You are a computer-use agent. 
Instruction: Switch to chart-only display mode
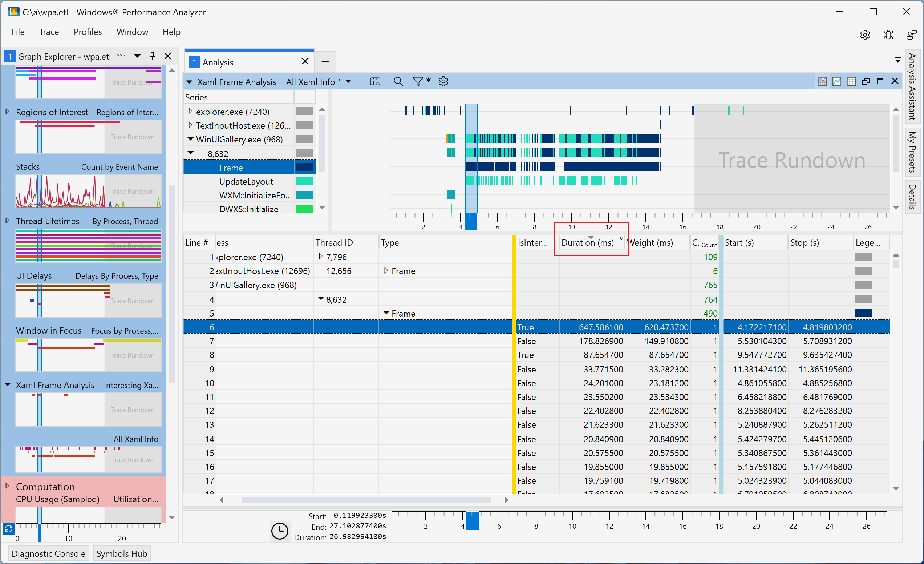pos(836,81)
